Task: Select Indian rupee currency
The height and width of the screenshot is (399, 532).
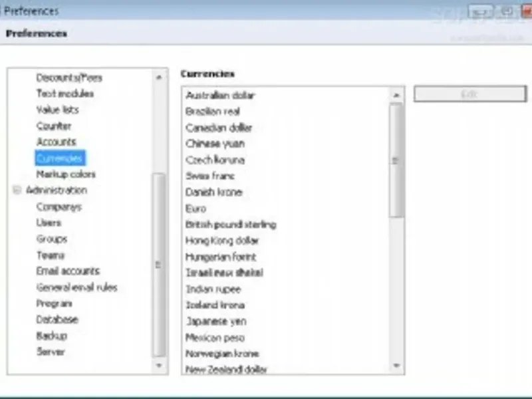Action: 213,289
